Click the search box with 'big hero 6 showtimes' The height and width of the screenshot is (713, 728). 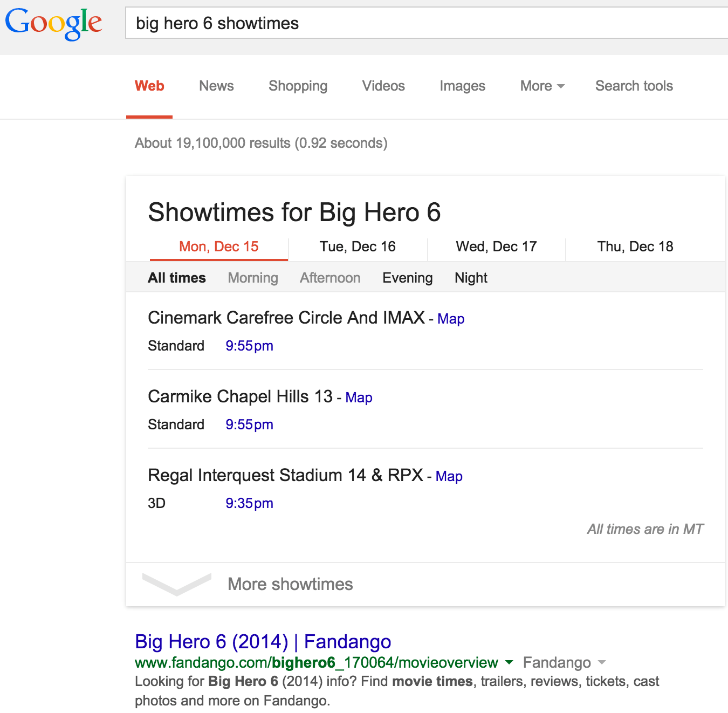point(427,23)
